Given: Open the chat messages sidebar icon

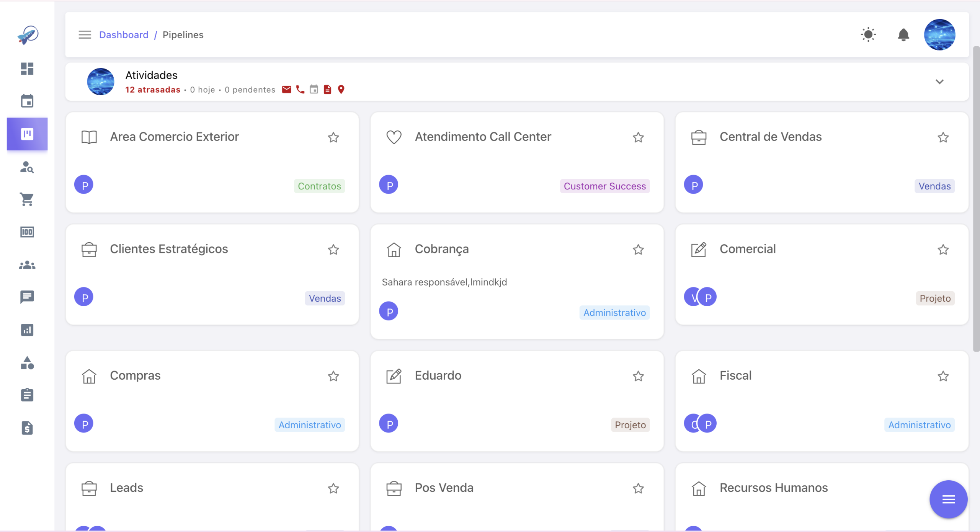Looking at the screenshot, I should click(27, 297).
